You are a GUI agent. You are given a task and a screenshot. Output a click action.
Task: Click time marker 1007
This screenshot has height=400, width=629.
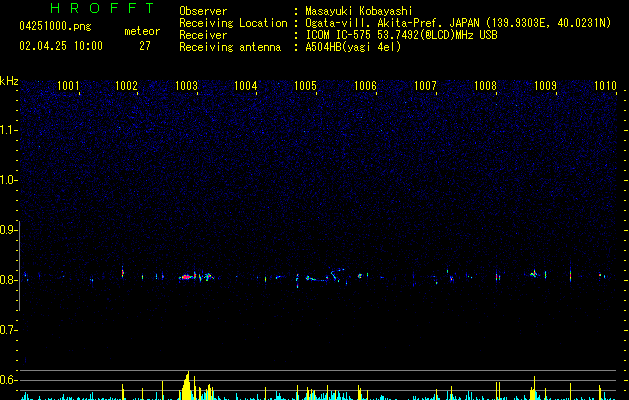(425, 85)
